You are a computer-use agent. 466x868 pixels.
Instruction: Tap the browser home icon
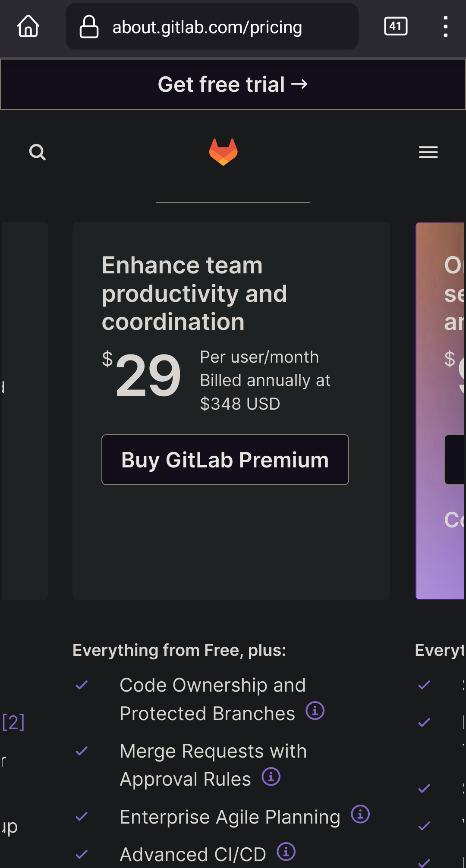pos(28,27)
